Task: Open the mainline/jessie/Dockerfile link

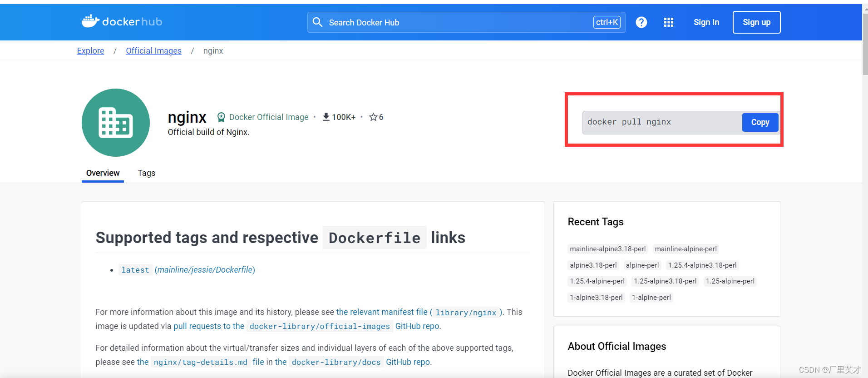Action: pos(205,270)
